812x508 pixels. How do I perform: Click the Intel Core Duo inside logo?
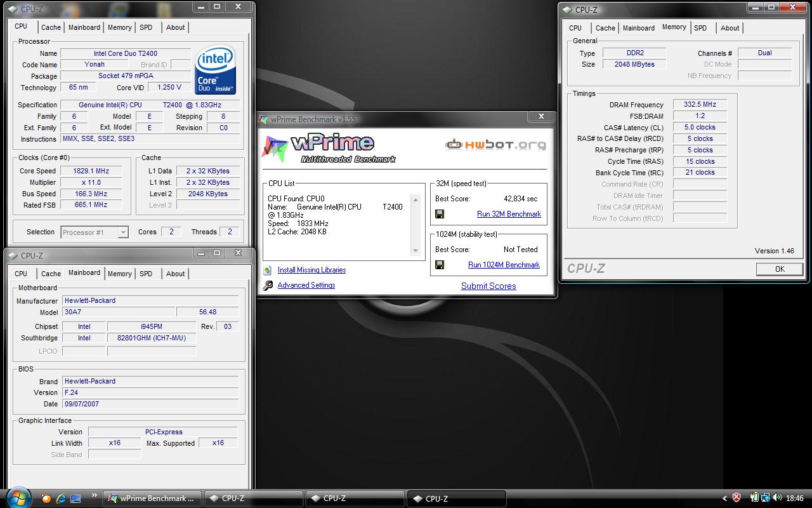coord(216,70)
